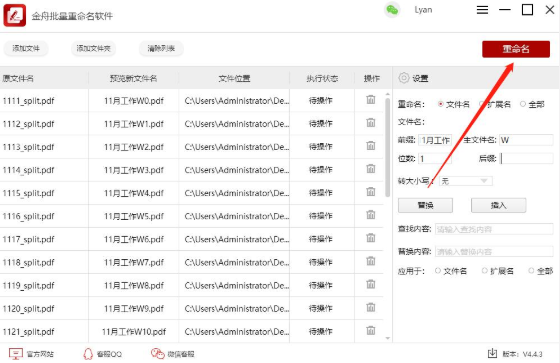The height and width of the screenshot is (363, 560).
Task: Click 添加文件 add file button
Action: click(x=26, y=48)
